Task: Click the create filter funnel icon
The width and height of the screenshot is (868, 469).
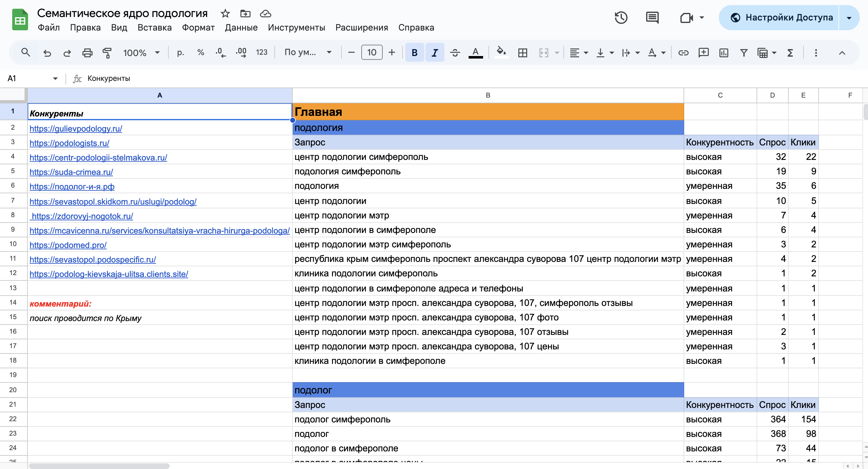Action: pyautogui.click(x=744, y=53)
